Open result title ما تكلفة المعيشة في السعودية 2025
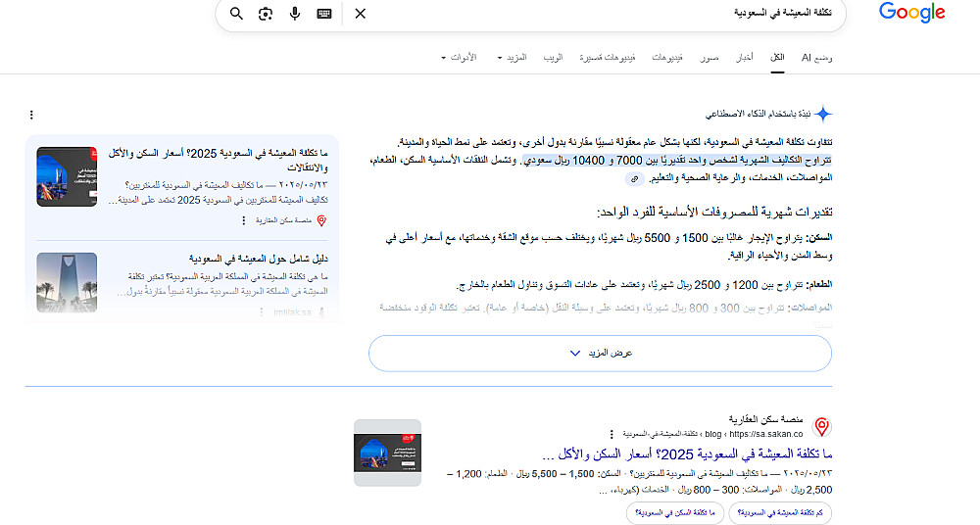Screen dimensions: 980x525 tap(687, 453)
